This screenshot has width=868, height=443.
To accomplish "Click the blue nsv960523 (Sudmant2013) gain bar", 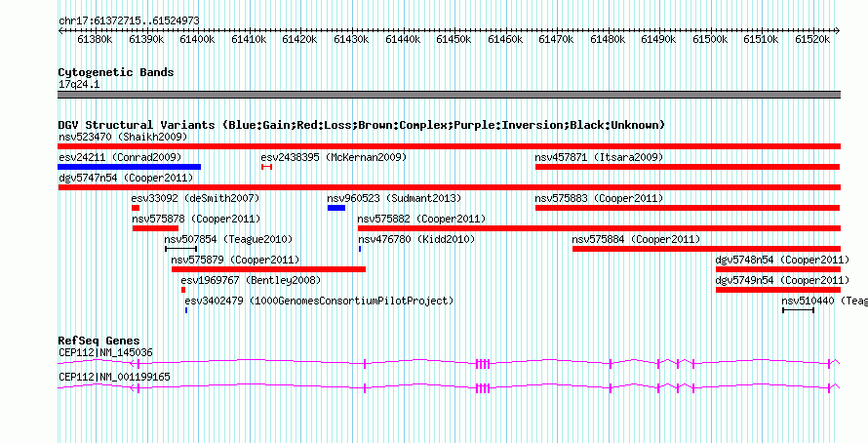I will tap(336, 208).
